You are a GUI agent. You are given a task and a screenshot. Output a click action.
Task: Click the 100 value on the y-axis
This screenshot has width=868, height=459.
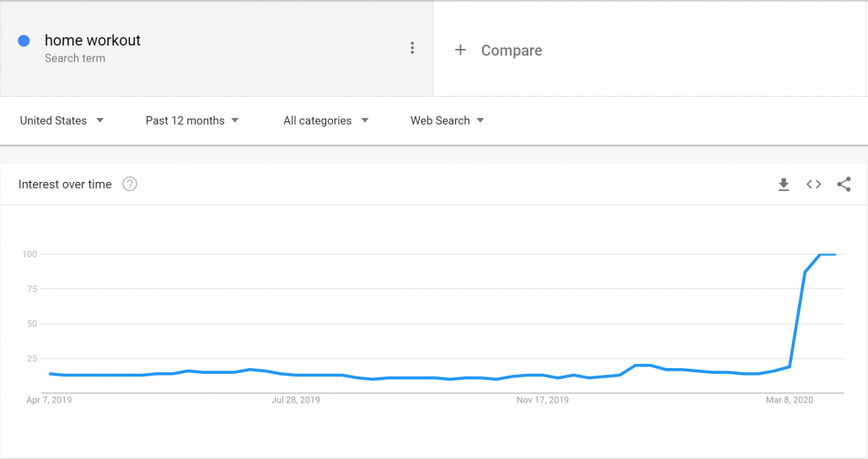[x=30, y=254]
